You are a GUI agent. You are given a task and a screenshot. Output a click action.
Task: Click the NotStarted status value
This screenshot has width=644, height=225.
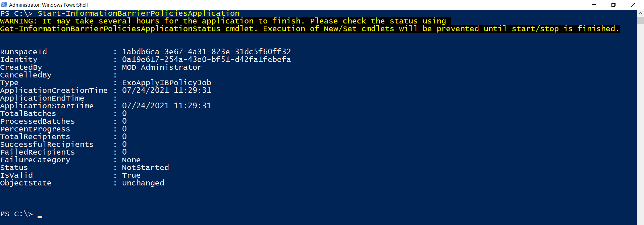click(x=145, y=167)
